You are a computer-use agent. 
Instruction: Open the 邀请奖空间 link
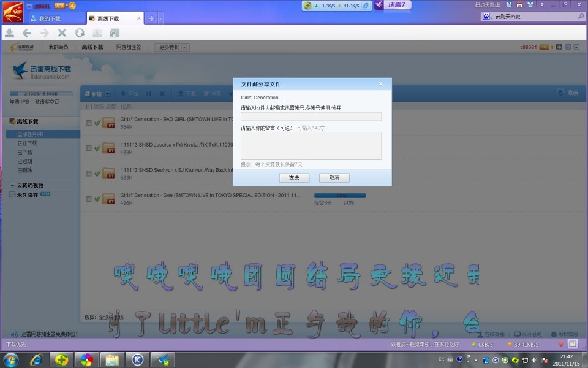click(47, 102)
